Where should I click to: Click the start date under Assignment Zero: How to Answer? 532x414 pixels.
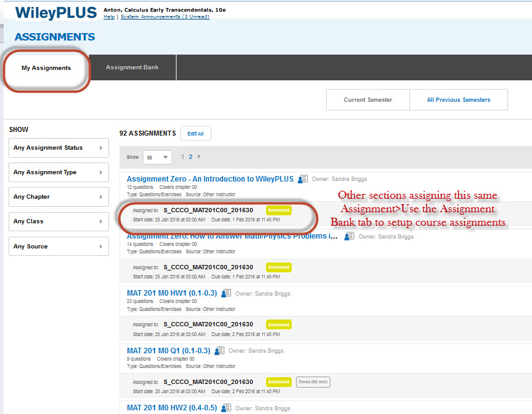click(x=169, y=277)
